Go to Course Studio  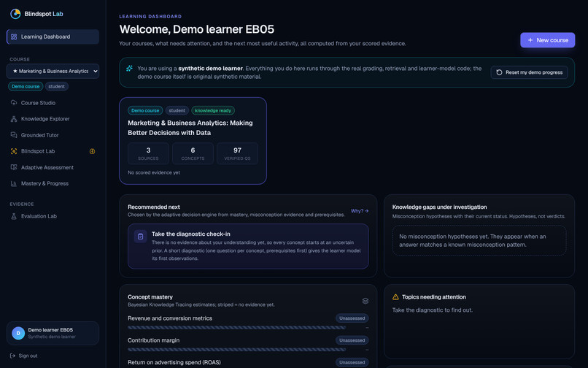tap(53, 103)
